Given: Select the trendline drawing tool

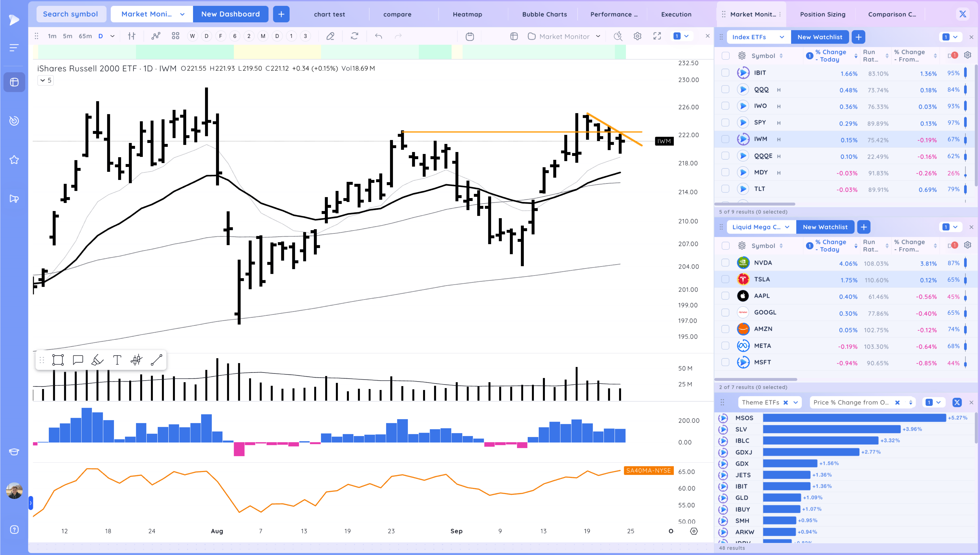Looking at the screenshot, I should 156,359.
